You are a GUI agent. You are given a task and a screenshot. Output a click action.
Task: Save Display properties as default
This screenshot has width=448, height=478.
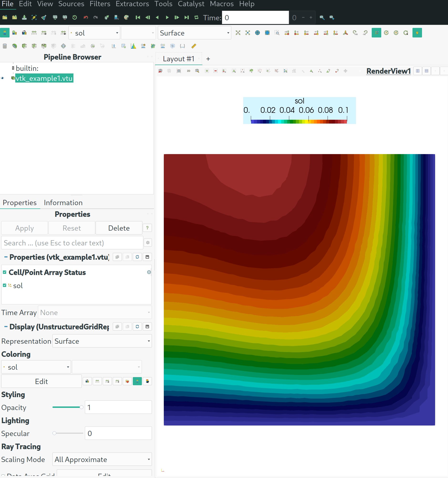pos(147,327)
